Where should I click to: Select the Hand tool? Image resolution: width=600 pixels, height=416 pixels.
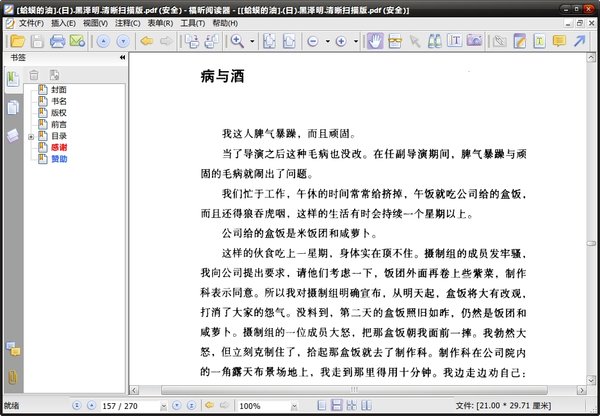pyautogui.click(x=375, y=41)
